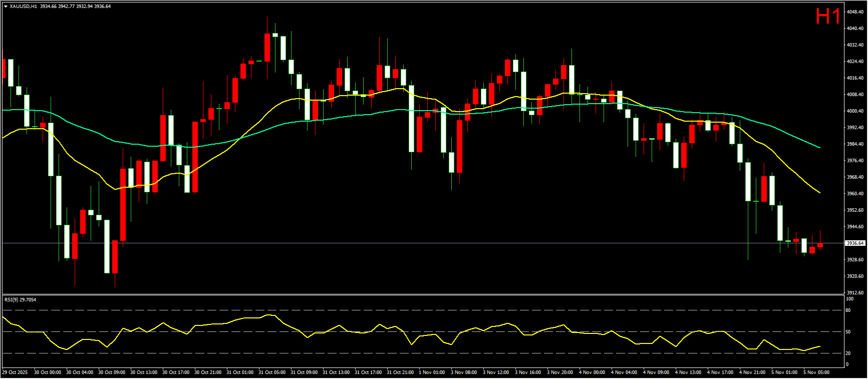Click the dropdown triangle beside XAUUSD,H1

click(6, 7)
